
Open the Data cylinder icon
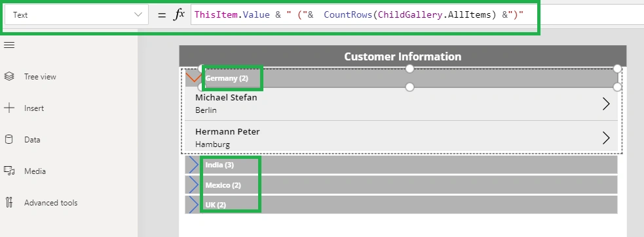[x=9, y=139]
